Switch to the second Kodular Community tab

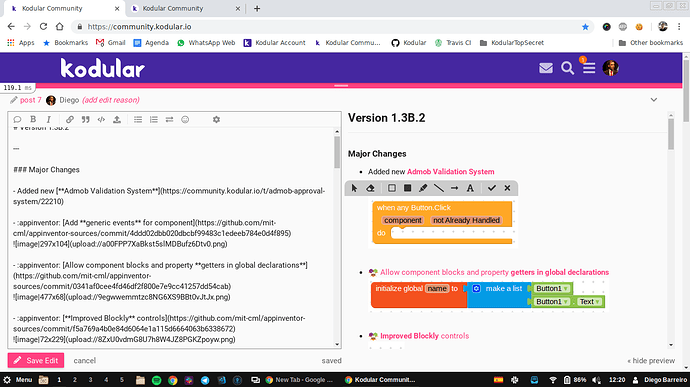[x=185, y=8]
